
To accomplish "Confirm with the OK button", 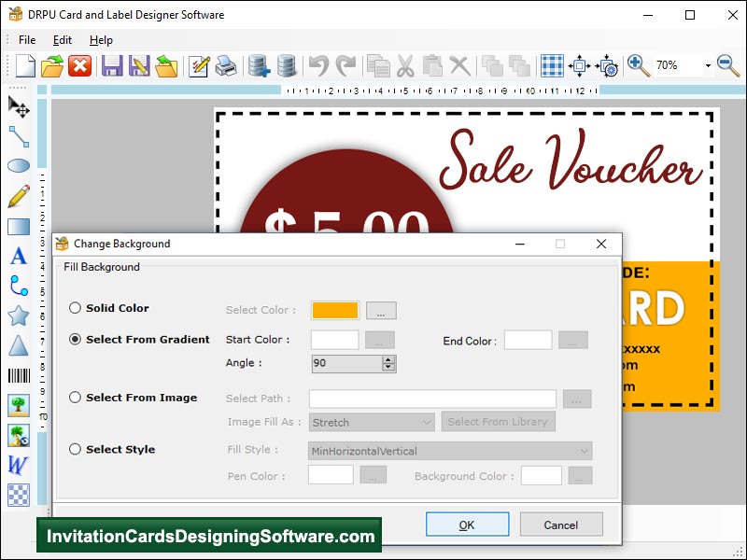I will 467,525.
